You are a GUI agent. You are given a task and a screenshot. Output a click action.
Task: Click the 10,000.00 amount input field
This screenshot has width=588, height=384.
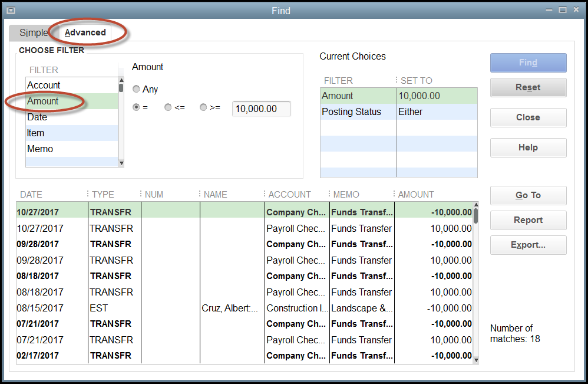coord(261,109)
